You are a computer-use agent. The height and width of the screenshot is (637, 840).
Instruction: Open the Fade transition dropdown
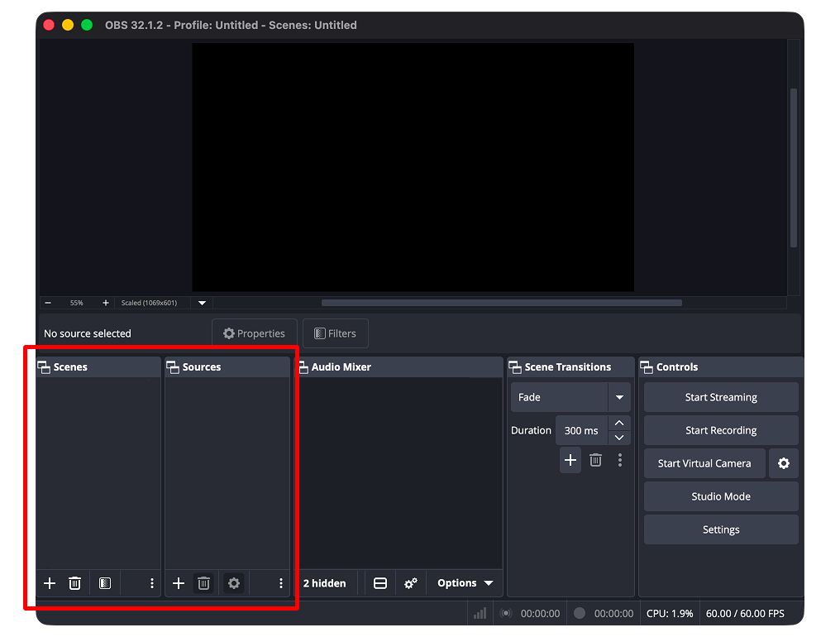tap(570, 397)
